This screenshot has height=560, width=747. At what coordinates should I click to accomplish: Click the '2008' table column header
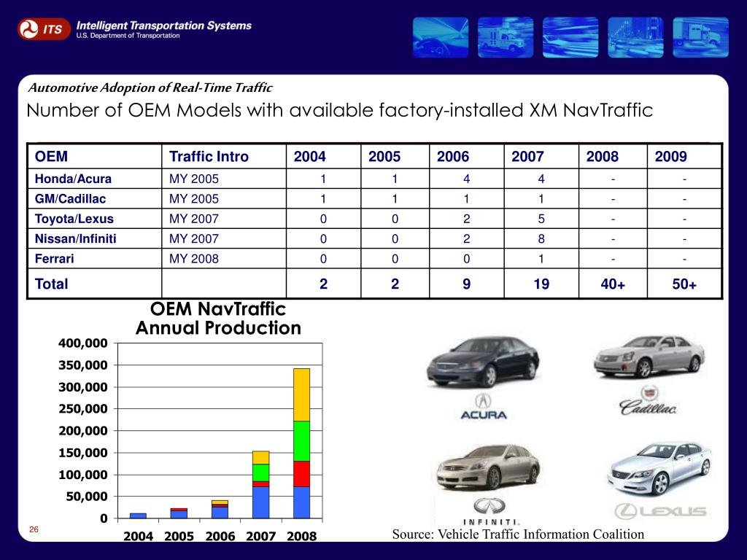click(x=602, y=157)
